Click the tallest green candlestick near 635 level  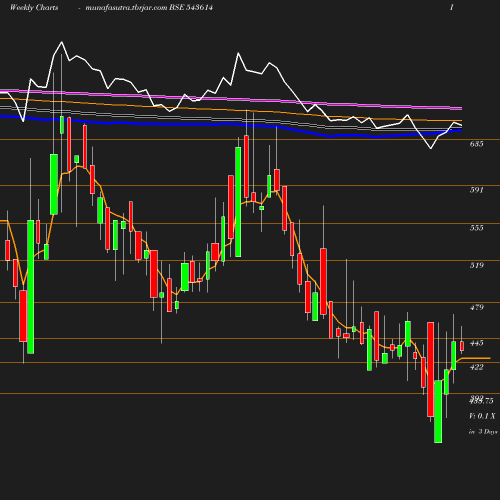point(238,202)
